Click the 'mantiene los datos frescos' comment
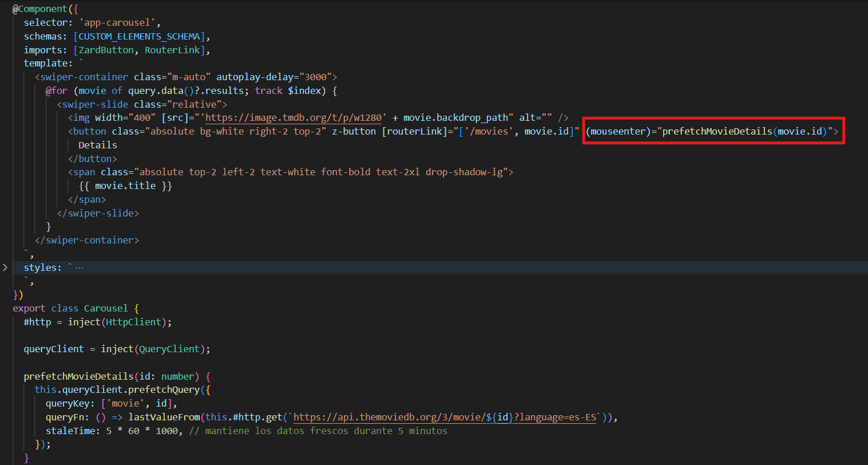 318,431
